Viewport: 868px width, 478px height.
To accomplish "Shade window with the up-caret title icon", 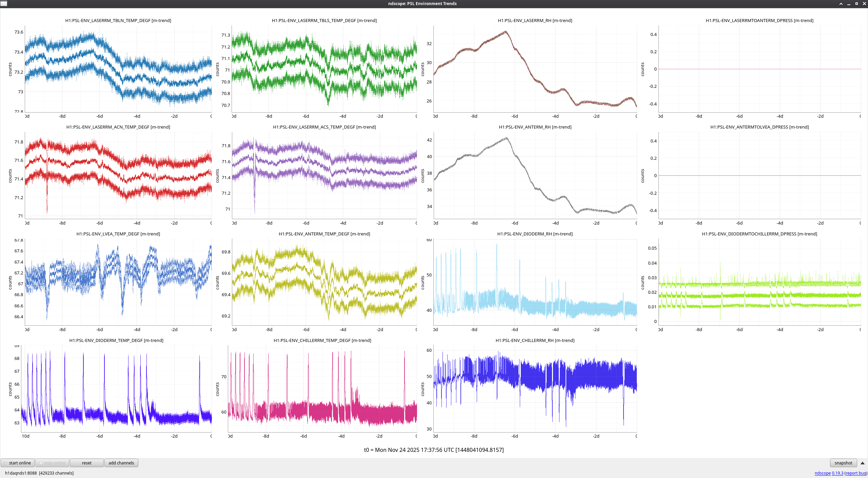I will [x=841, y=4].
